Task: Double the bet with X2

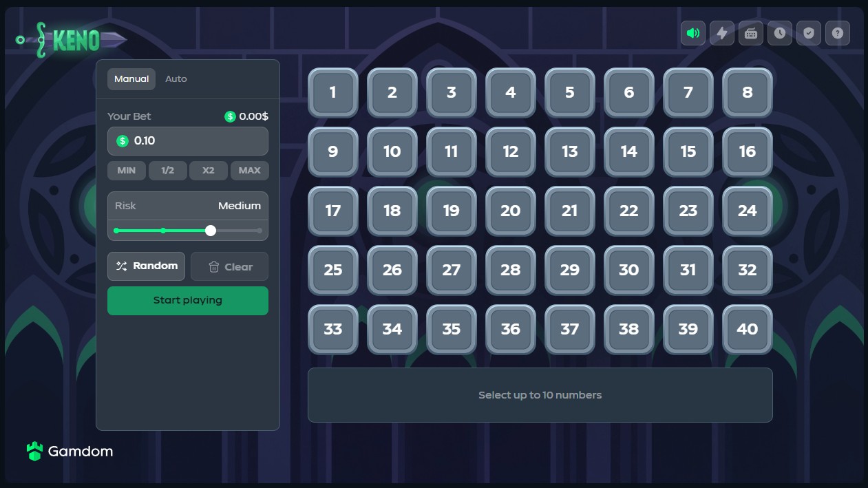Action: click(209, 171)
